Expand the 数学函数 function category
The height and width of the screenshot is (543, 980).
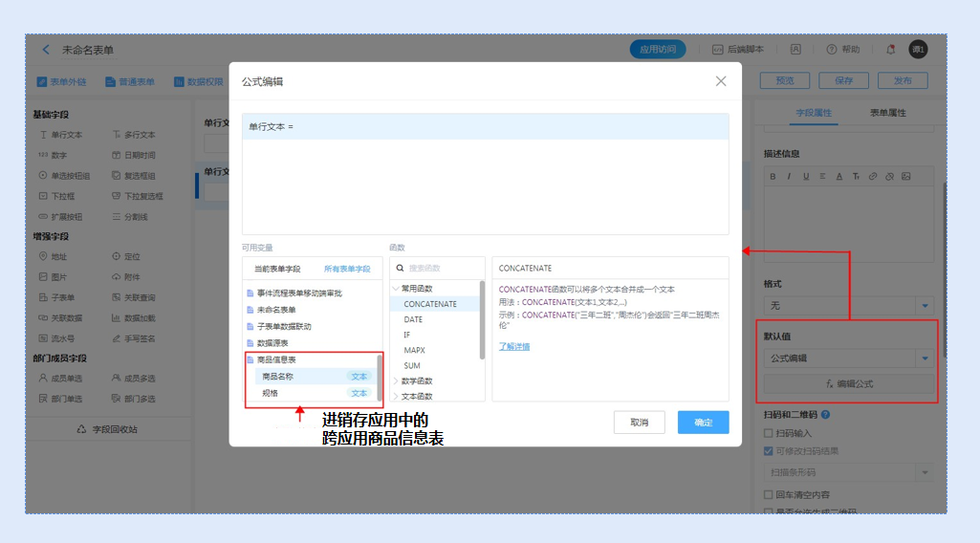(396, 380)
